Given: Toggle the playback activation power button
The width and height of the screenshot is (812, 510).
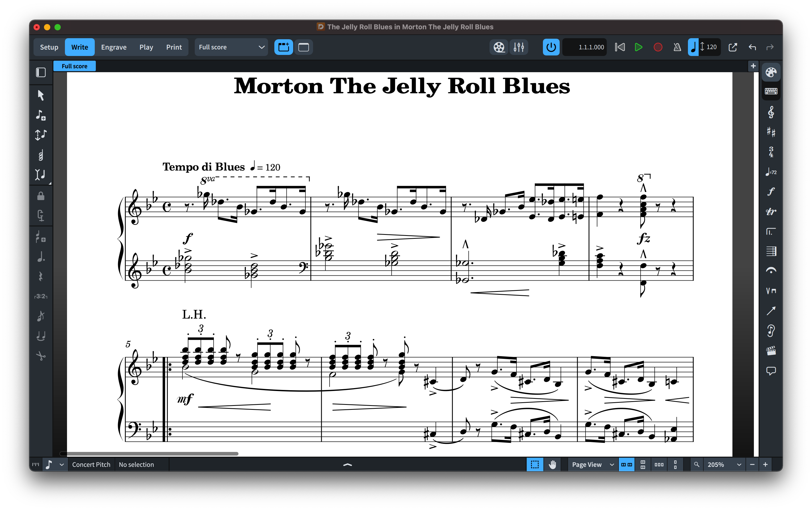Looking at the screenshot, I should pos(551,47).
